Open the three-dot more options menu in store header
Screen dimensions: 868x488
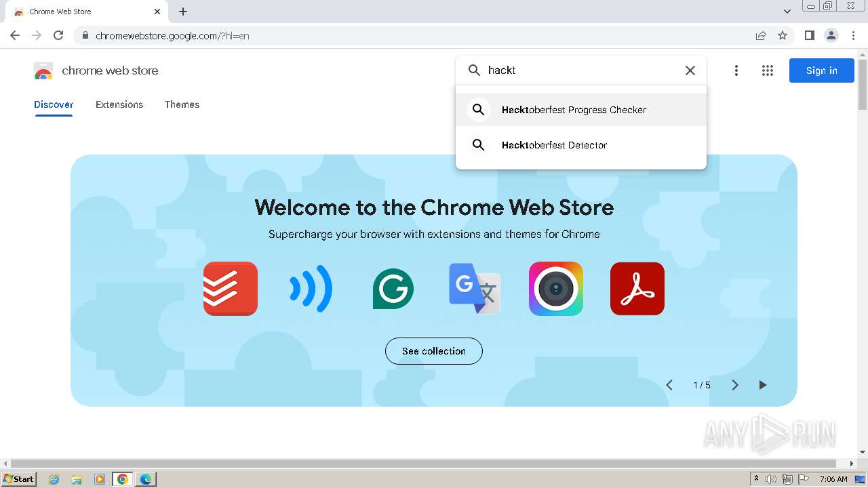click(x=736, y=70)
